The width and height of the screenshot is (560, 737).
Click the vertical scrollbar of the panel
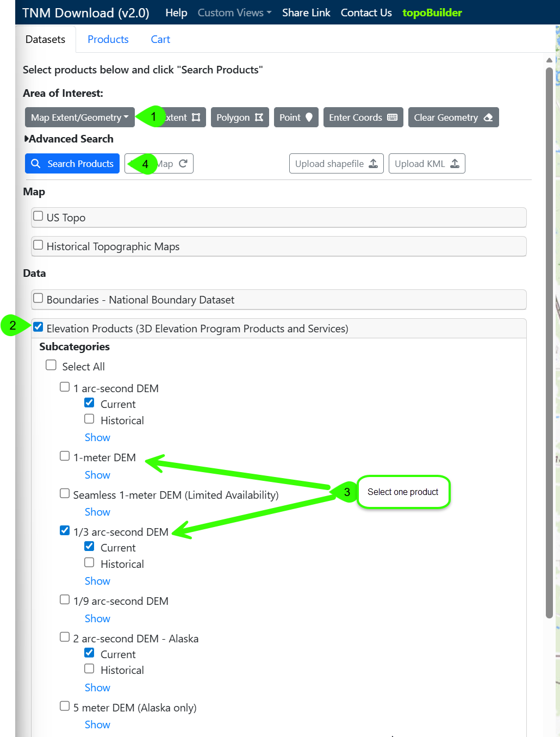[549, 343]
